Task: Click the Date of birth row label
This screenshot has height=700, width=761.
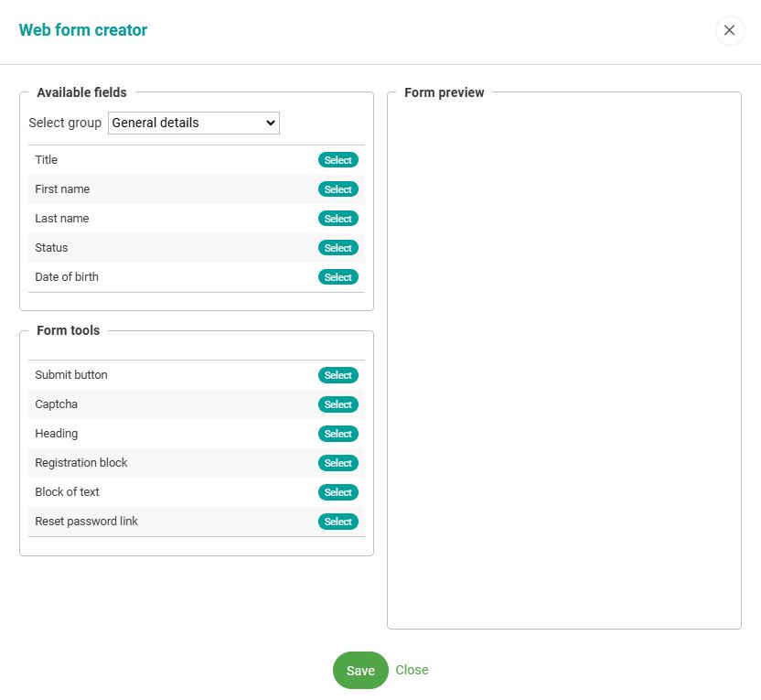Action: click(67, 277)
